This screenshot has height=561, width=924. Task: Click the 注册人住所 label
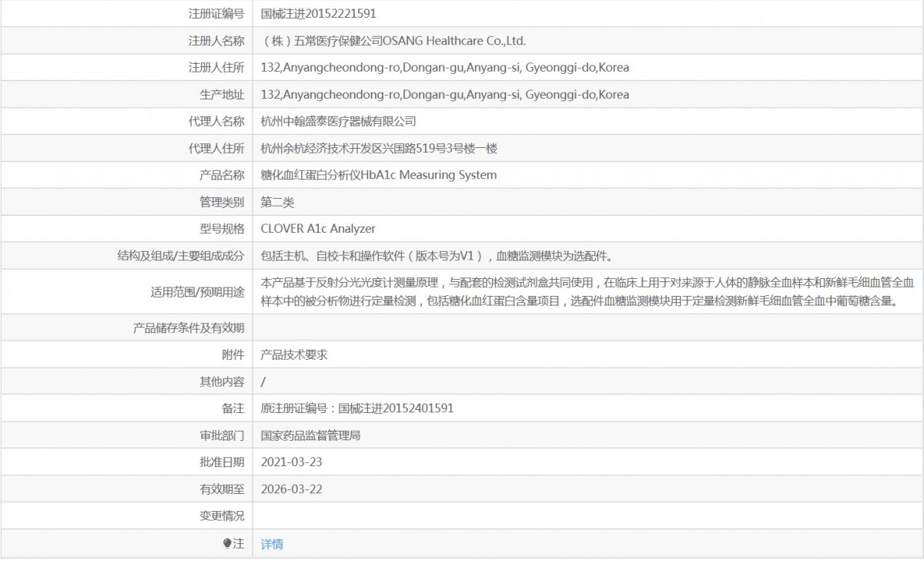[x=216, y=67]
